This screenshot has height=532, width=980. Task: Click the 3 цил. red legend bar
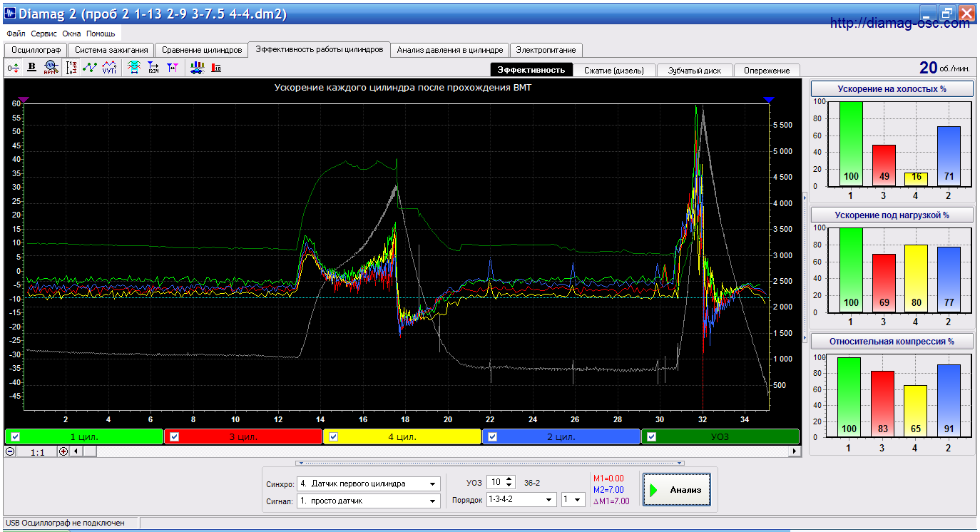[x=243, y=436]
